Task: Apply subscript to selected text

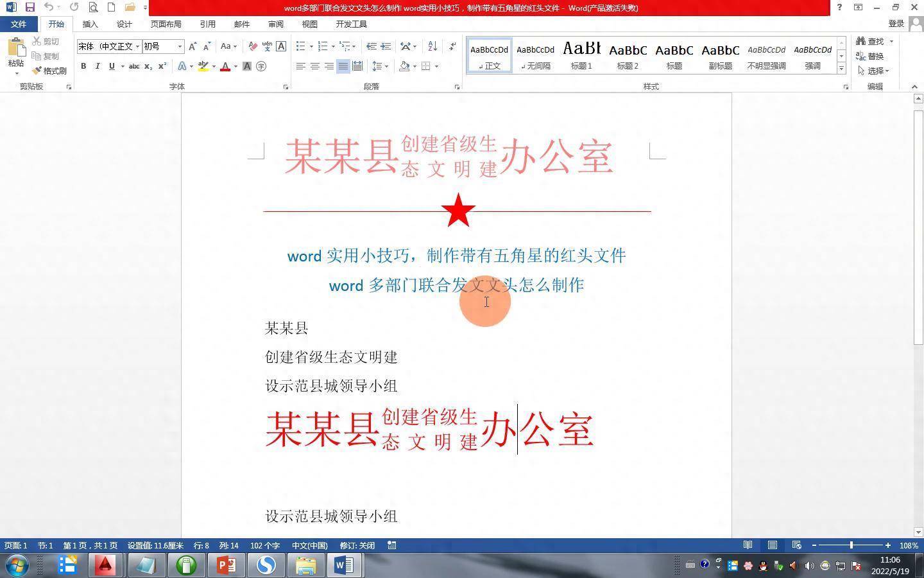Action: point(148,66)
